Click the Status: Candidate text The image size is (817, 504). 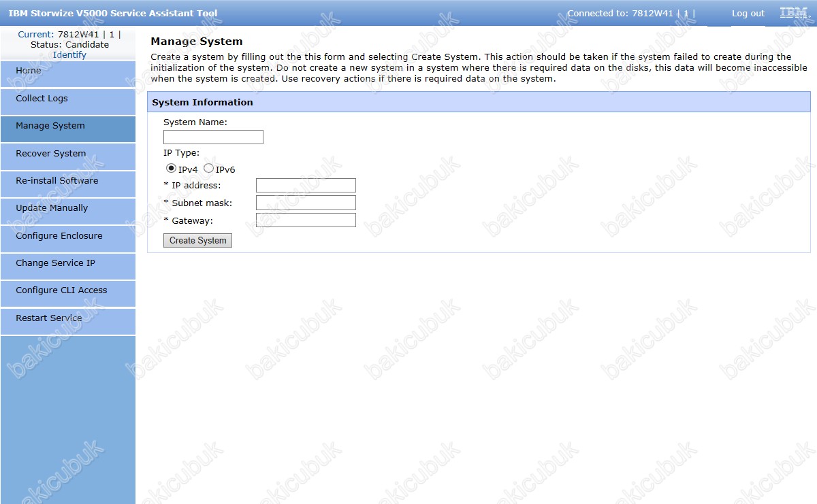tap(69, 44)
